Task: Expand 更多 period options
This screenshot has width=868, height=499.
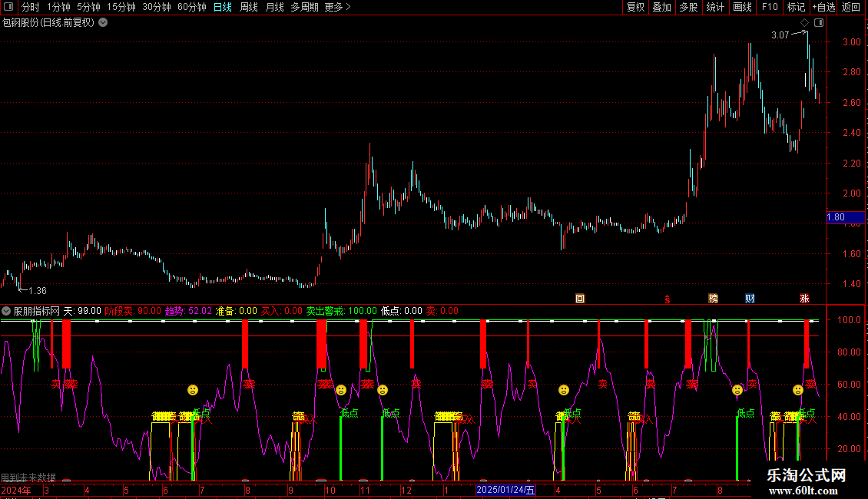Action: point(337,7)
